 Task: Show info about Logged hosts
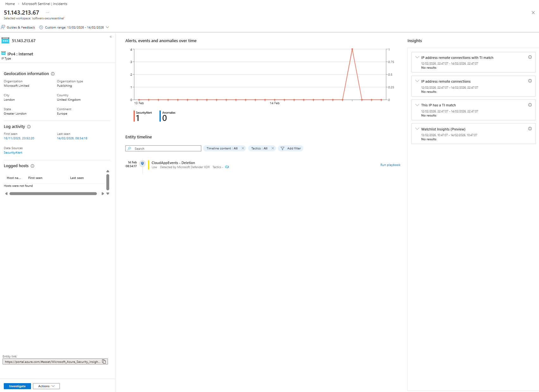pyautogui.click(x=32, y=166)
